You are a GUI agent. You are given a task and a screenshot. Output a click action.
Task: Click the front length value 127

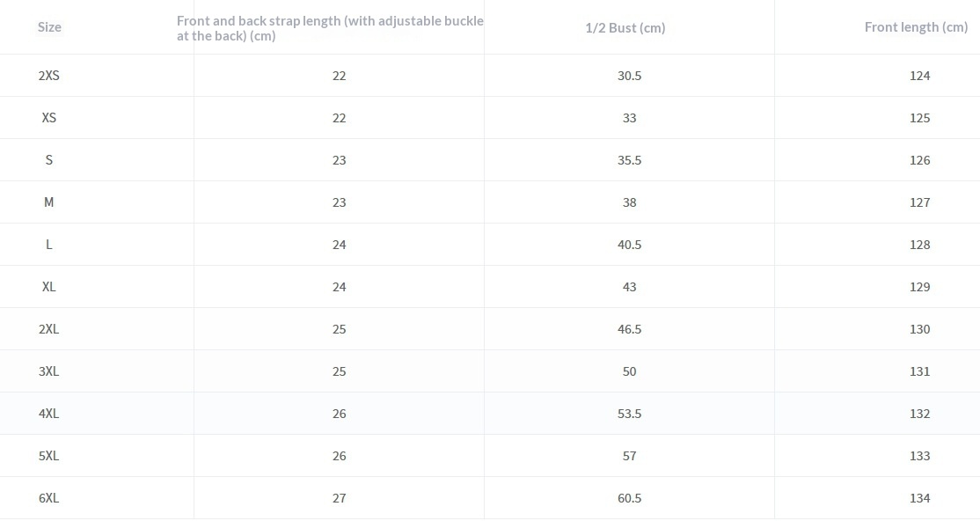click(920, 202)
